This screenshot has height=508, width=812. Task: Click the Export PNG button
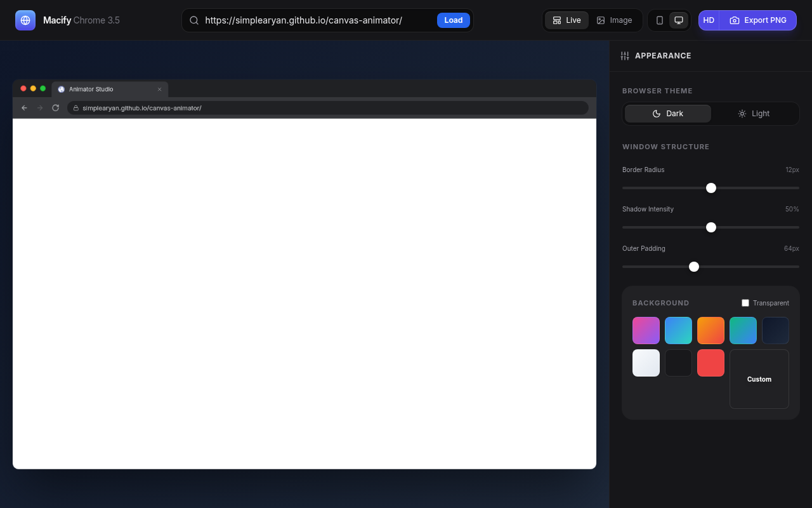758,20
